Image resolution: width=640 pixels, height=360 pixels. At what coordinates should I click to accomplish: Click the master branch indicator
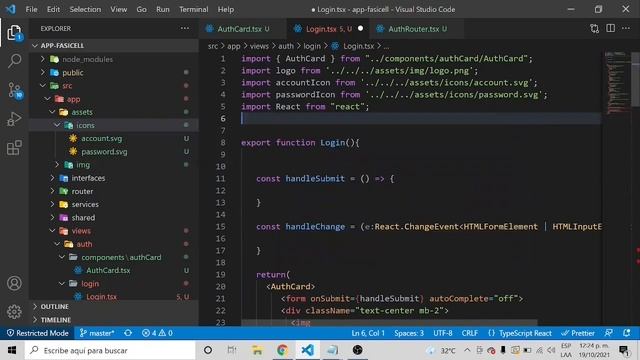(97, 333)
